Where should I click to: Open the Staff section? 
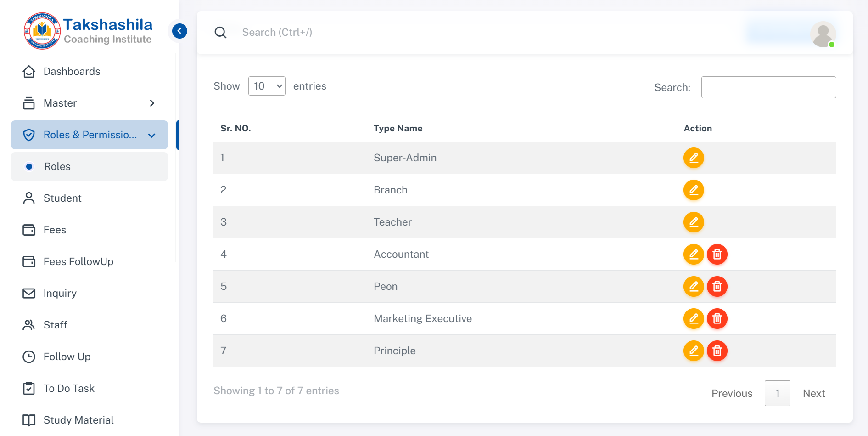coord(90,325)
